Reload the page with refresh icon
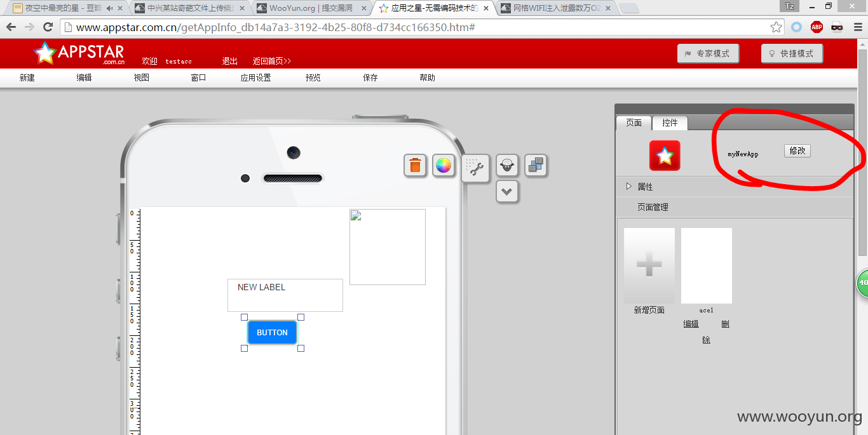Viewport: 868px width, 435px height. 48,27
